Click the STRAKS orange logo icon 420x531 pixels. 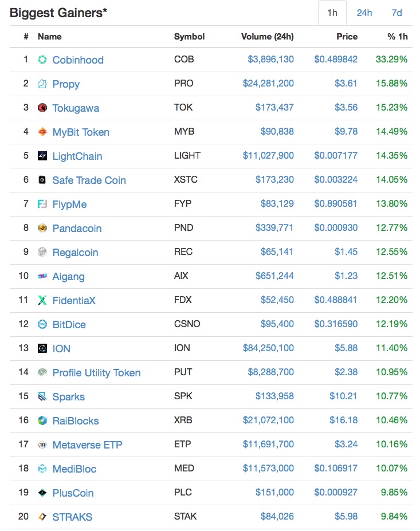42,517
